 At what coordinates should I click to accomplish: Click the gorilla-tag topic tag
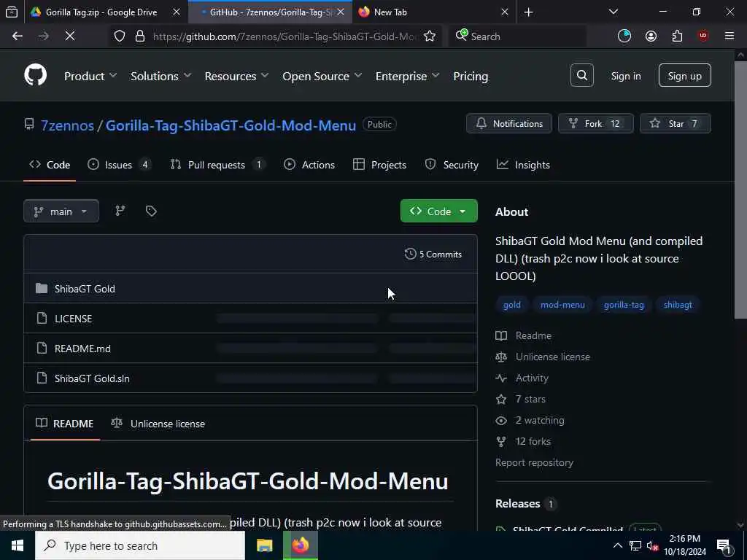pyautogui.click(x=624, y=305)
